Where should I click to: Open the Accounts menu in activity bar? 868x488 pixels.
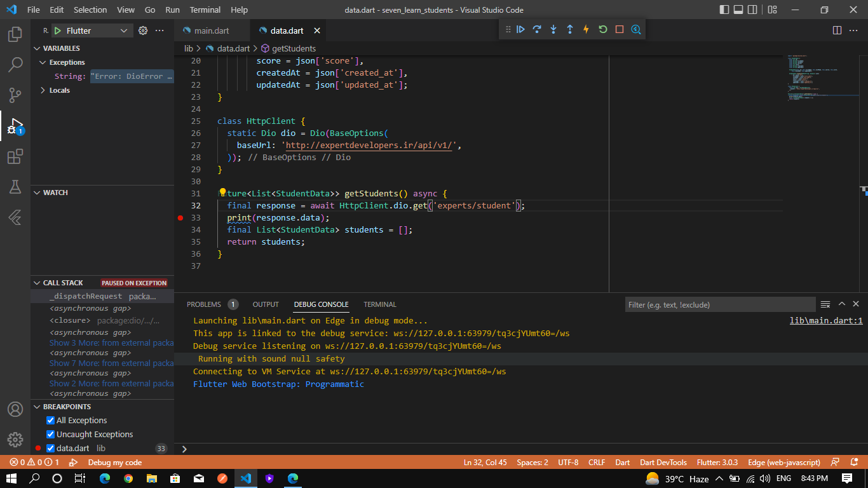pyautogui.click(x=15, y=409)
